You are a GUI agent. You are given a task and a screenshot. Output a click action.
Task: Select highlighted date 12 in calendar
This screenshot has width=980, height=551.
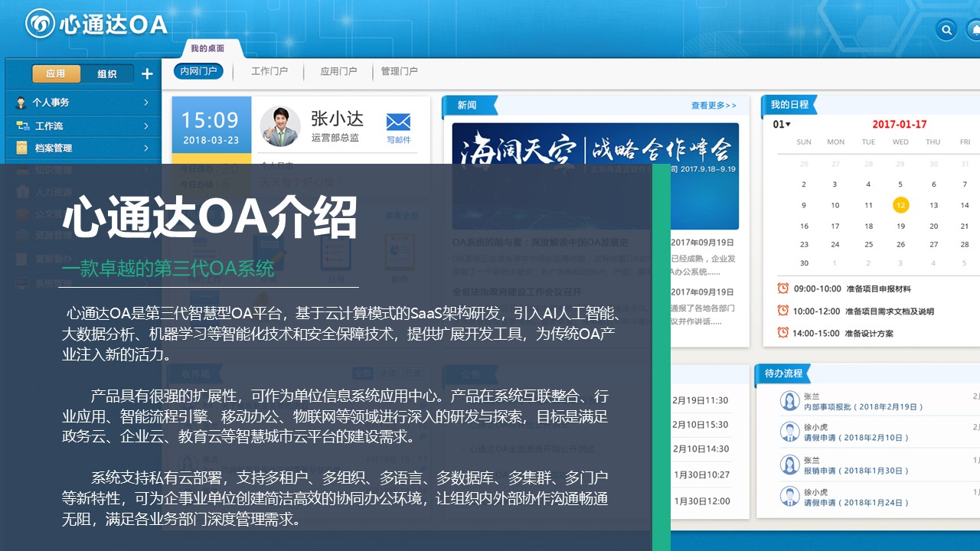[900, 205]
